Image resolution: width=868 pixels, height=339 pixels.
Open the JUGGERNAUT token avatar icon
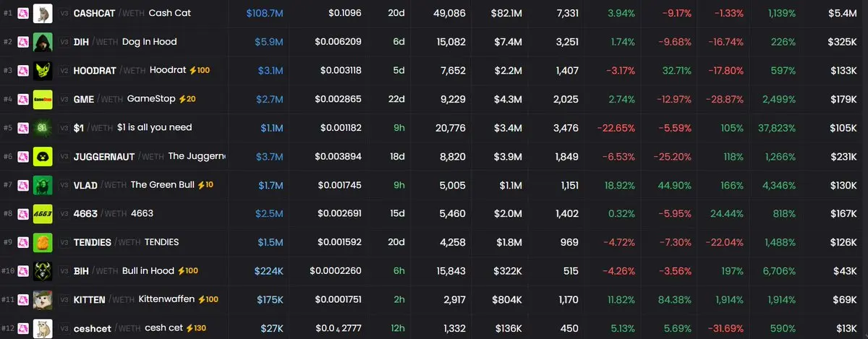click(43, 156)
